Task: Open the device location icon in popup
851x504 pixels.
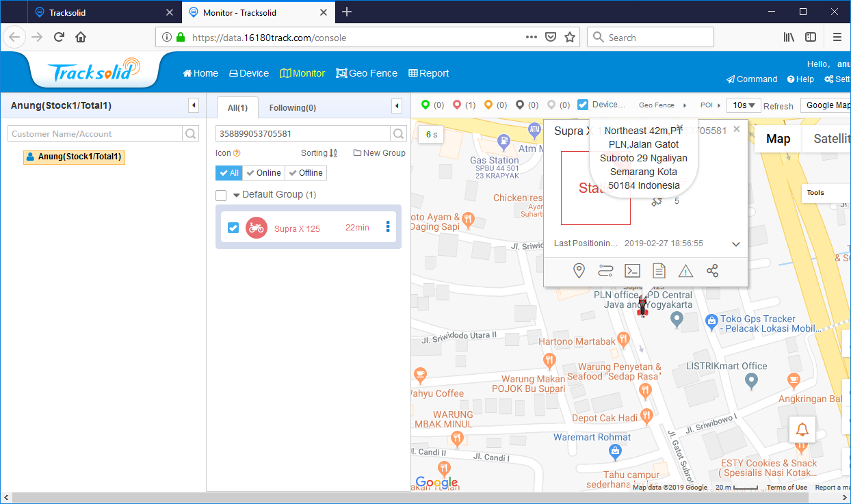Action: pyautogui.click(x=579, y=270)
